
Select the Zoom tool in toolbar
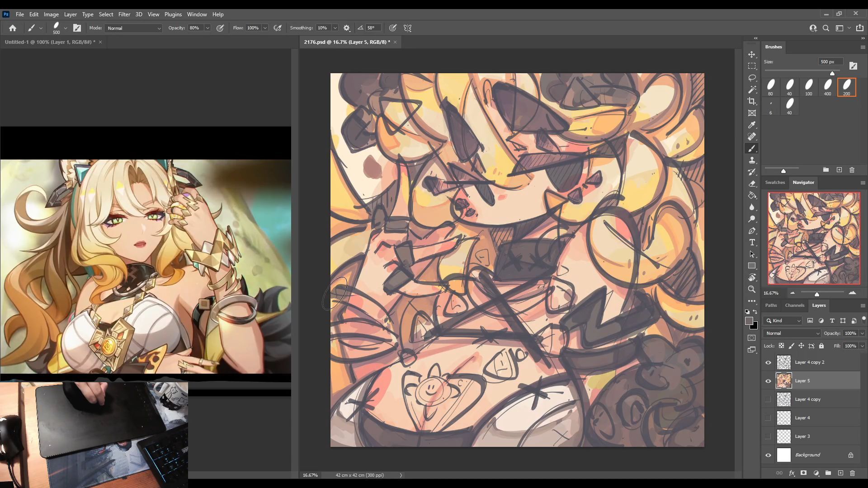[752, 289]
